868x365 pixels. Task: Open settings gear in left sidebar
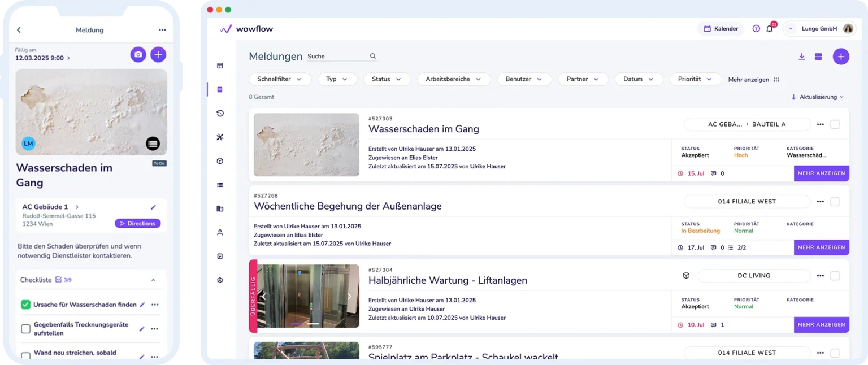click(220, 280)
